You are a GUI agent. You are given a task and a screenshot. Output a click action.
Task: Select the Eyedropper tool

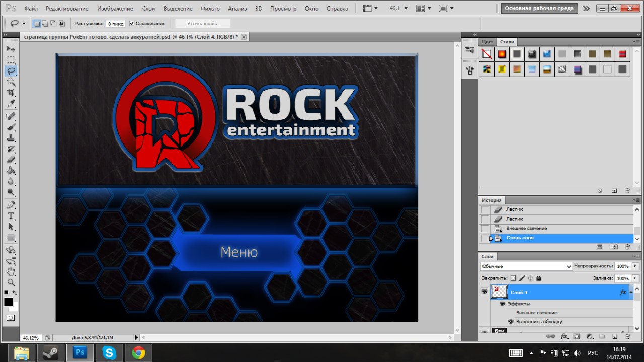pyautogui.click(x=11, y=104)
